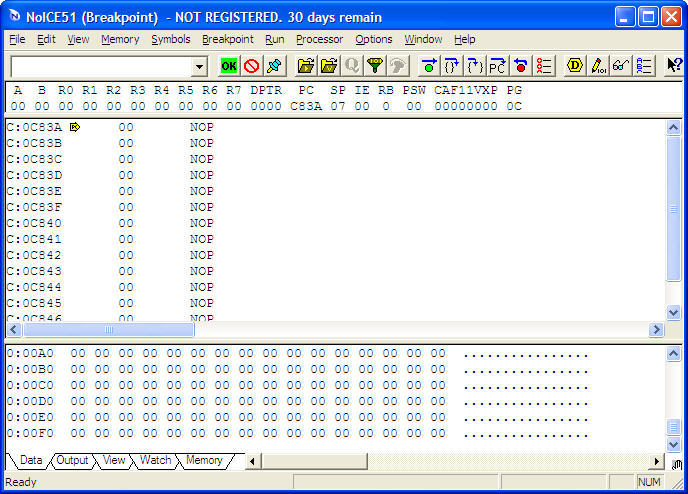Select disassembly line C:0C840
The image size is (688, 494).
coord(110,223)
